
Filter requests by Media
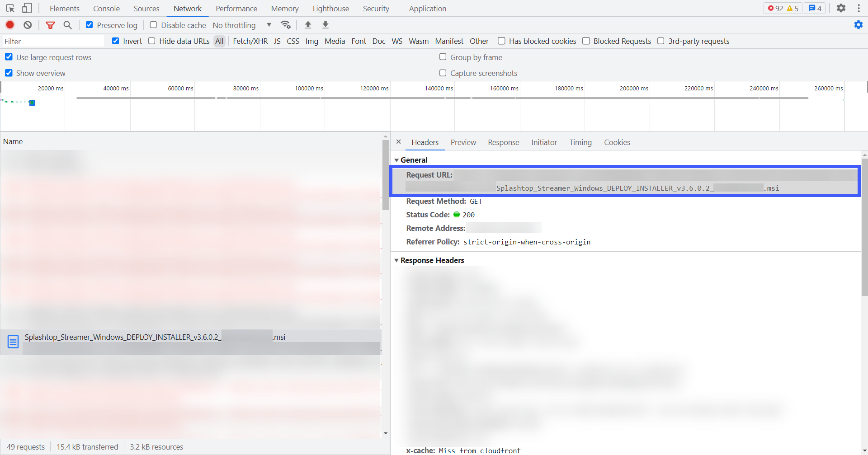pyautogui.click(x=335, y=41)
